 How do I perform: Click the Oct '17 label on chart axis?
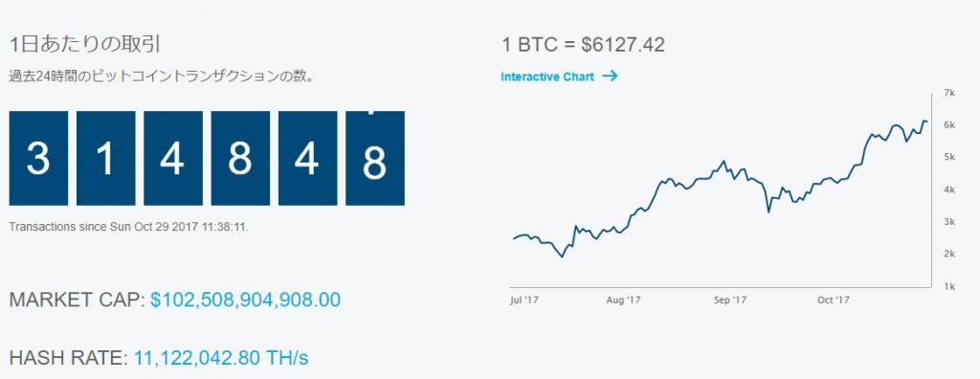pos(834,301)
